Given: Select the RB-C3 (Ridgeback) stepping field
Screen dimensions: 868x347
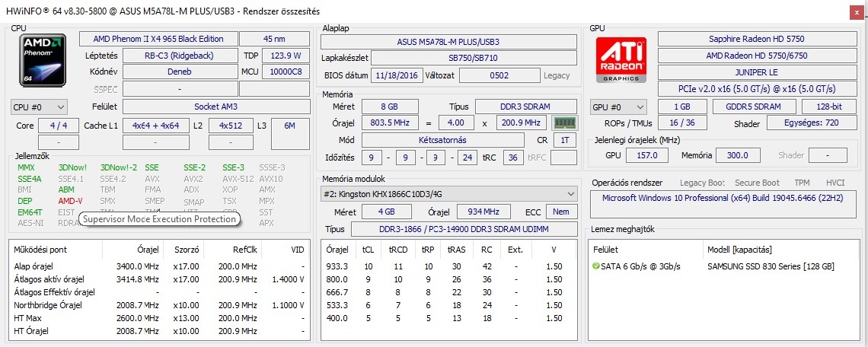Looking at the screenshot, I should pos(179,56).
